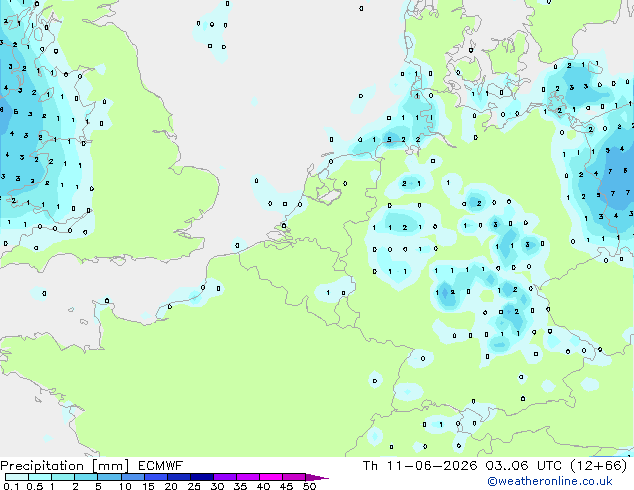Click the 45–50 mm legend color box

294,477
